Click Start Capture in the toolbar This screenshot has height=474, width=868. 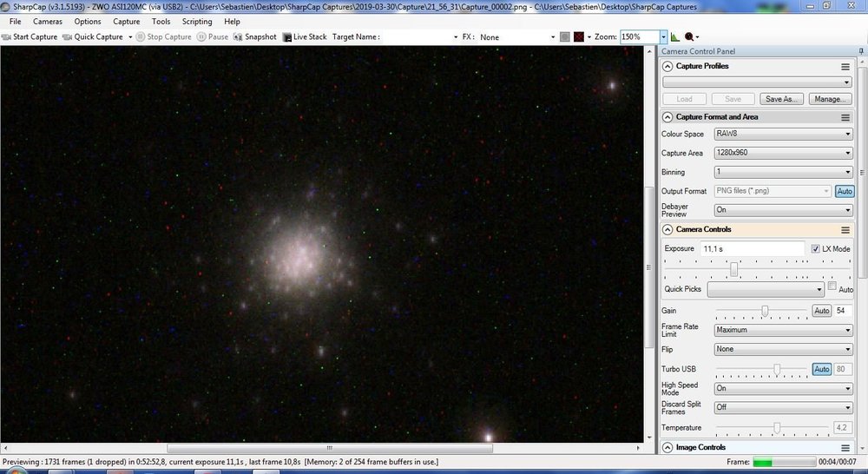30,36
